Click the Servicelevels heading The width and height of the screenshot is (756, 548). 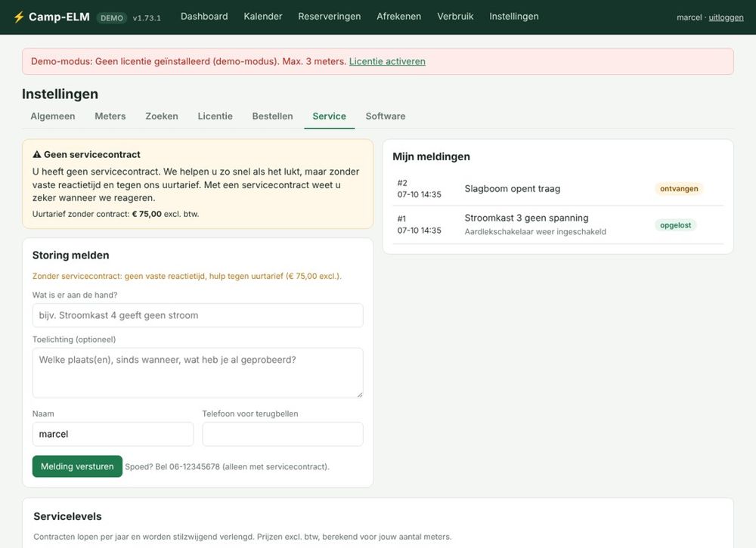pyautogui.click(x=67, y=516)
